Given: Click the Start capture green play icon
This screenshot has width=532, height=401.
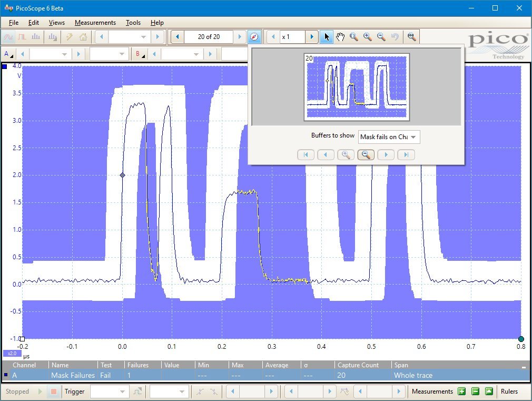Looking at the screenshot, I should coord(40,392).
